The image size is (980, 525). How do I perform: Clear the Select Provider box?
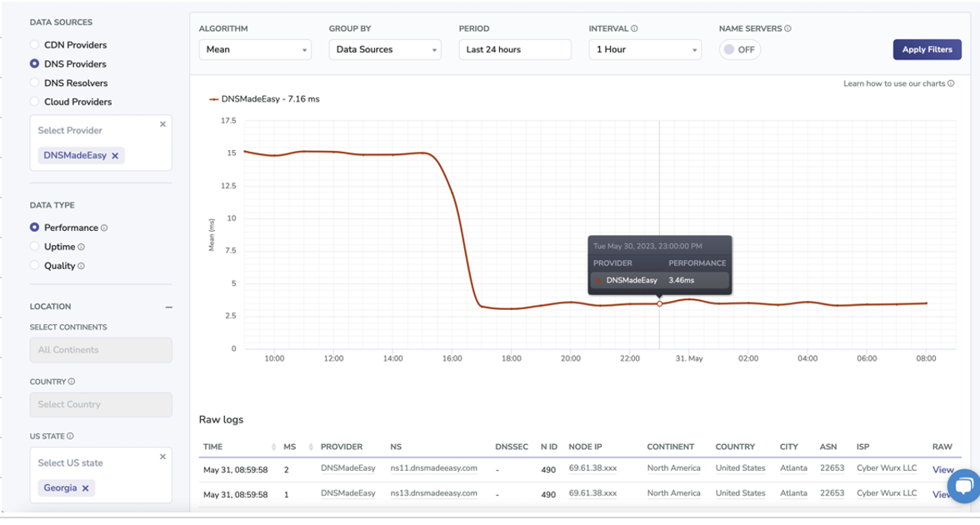tap(162, 124)
